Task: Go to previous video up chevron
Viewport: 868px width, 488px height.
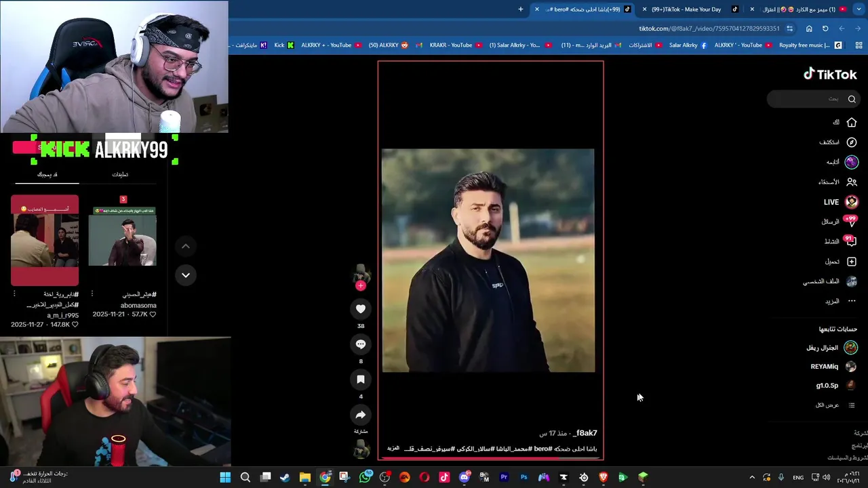Action: (185, 246)
